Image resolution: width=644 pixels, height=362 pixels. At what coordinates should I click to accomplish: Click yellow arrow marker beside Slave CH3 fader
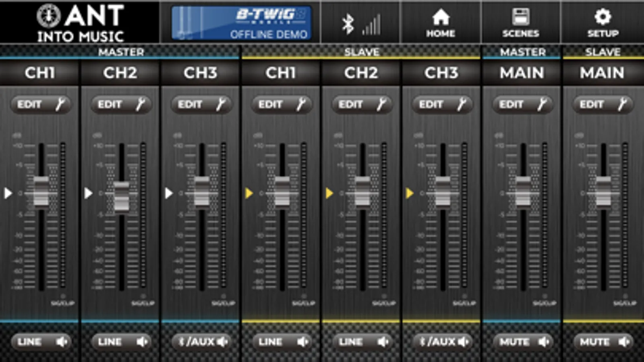pyautogui.click(x=410, y=193)
